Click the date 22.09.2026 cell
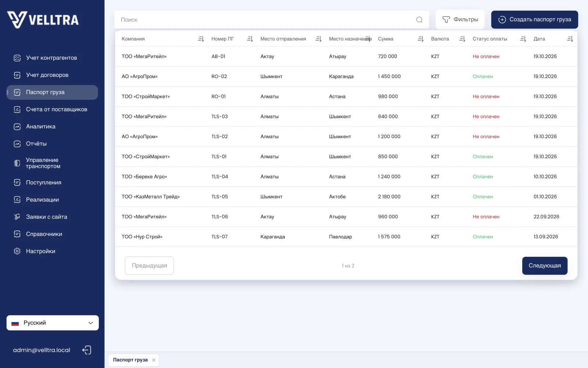This screenshot has width=588, height=368. (546, 217)
